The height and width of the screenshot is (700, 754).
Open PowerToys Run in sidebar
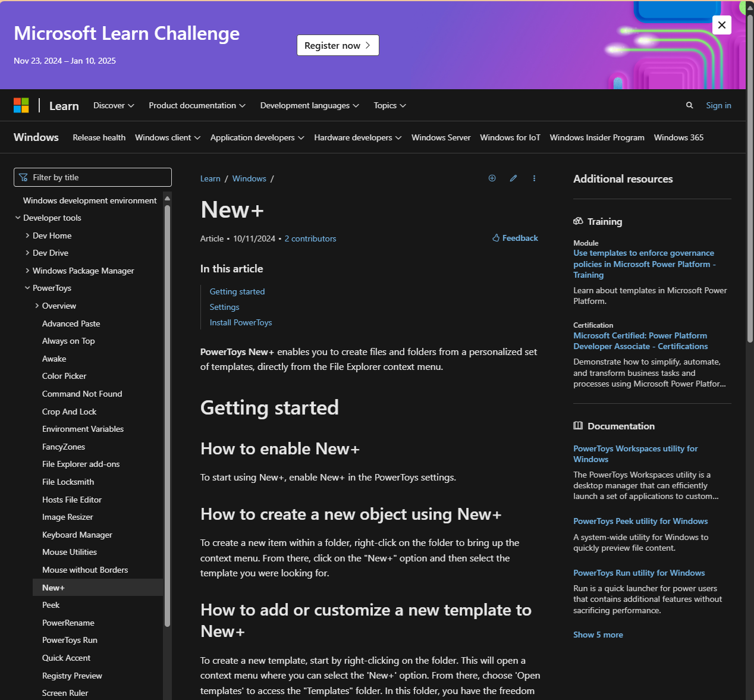tap(70, 640)
